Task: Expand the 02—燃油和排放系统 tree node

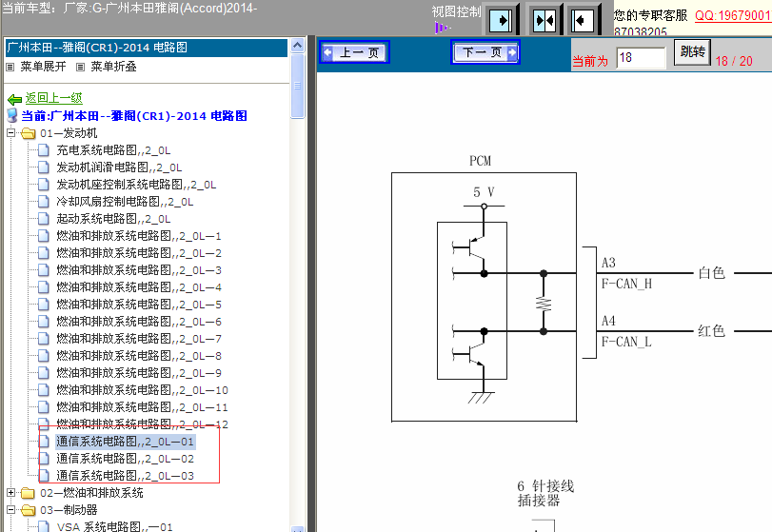Action: [11, 493]
